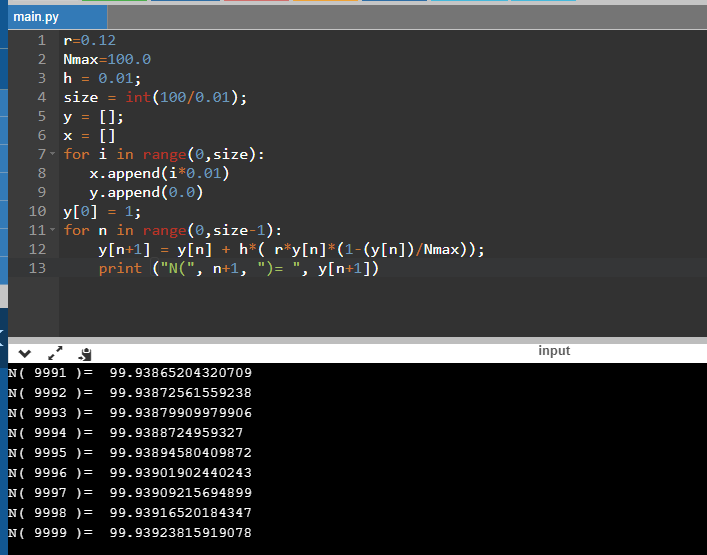Click the N( 9998 ) output row
The height and width of the screenshot is (555, 707).
click(x=130, y=513)
